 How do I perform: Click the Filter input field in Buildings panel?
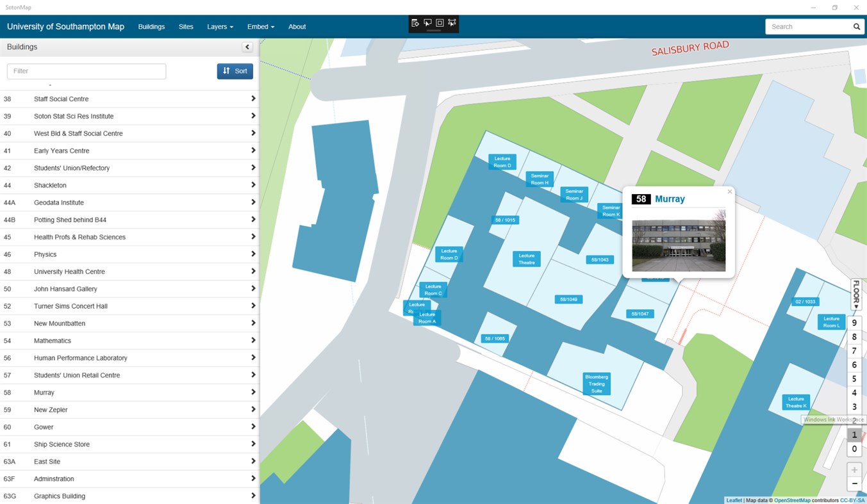[x=86, y=71]
